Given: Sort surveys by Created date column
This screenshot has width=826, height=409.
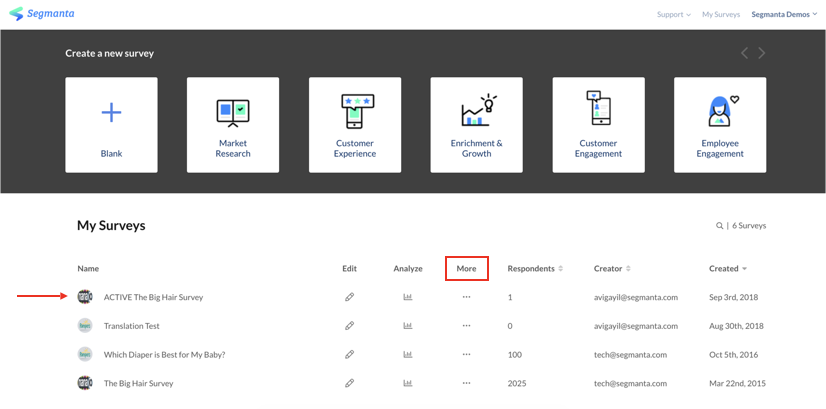Looking at the screenshot, I should pyautogui.click(x=728, y=268).
